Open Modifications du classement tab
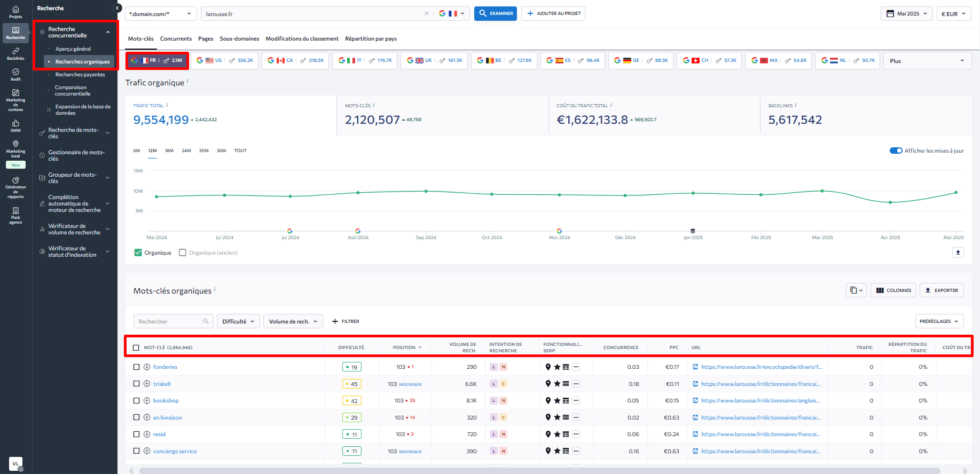Screen dimensions: 980x474 pyautogui.click(x=302, y=38)
